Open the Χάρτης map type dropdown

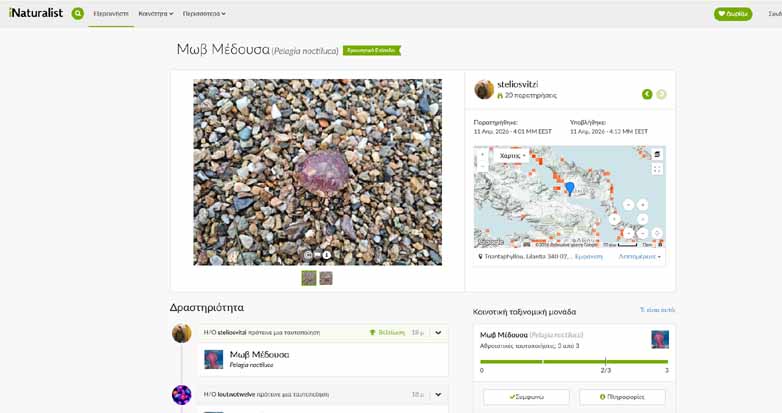[x=512, y=155]
